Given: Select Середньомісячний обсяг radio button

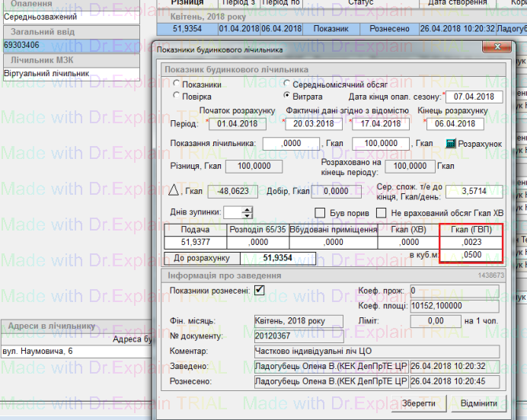Looking at the screenshot, I should pyautogui.click(x=286, y=84).
